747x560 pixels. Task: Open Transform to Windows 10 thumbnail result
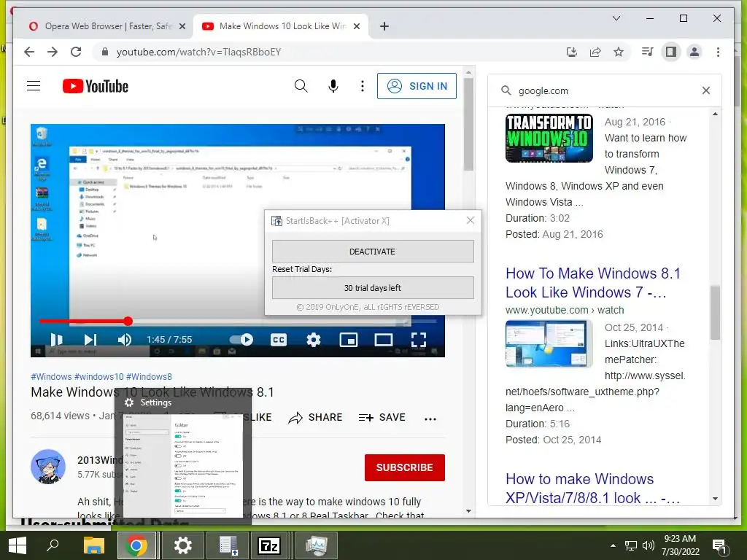click(549, 138)
